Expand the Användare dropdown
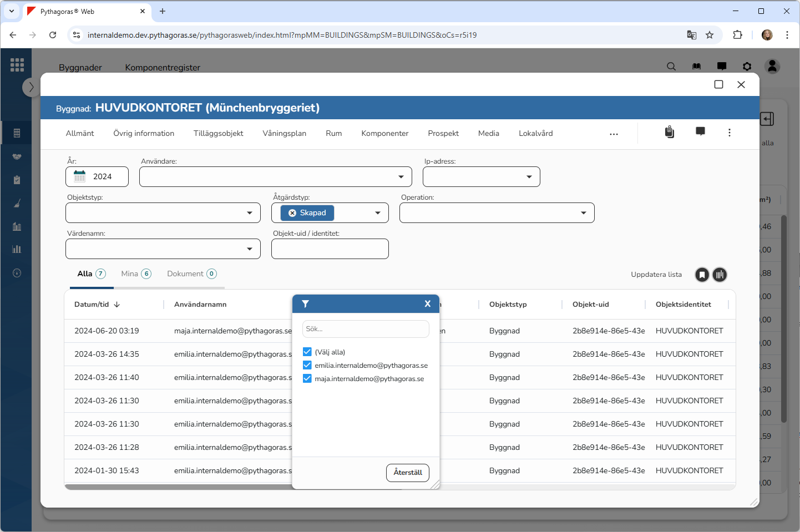Viewport: 800px width, 532px height. pyautogui.click(x=401, y=177)
